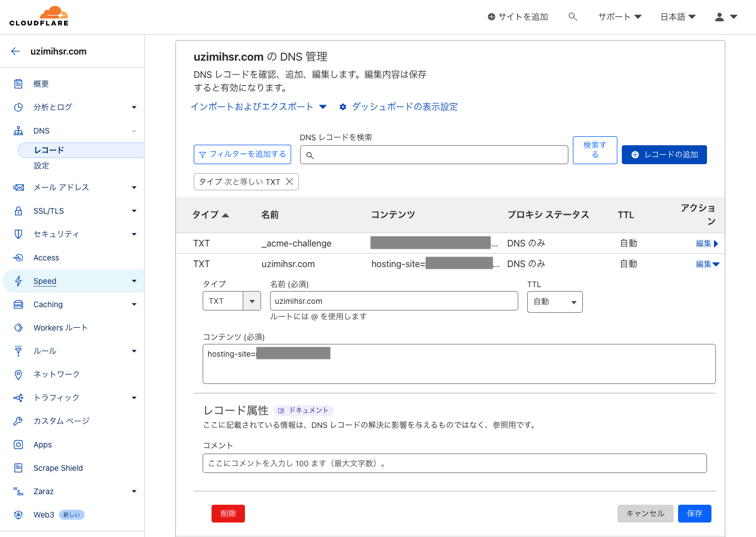Click サイトを追加 in the top bar

click(x=518, y=17)
